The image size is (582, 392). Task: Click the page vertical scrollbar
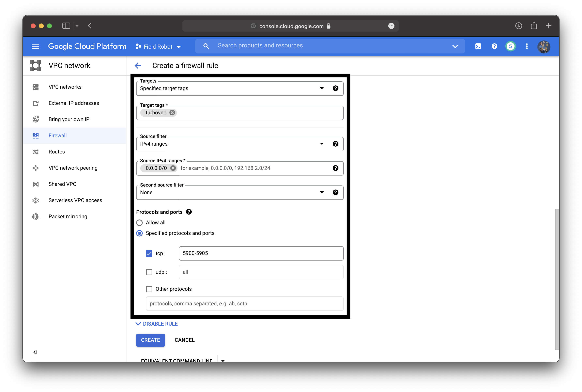[x=557, y=279]
